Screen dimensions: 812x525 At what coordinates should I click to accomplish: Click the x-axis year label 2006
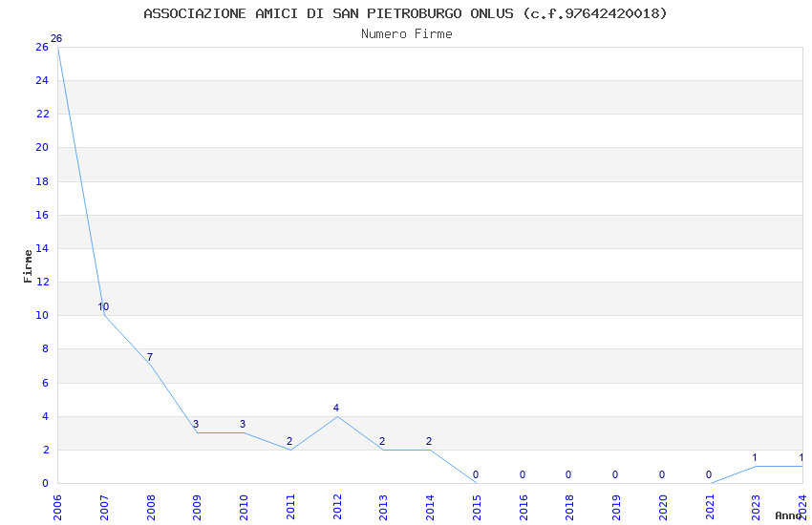(57, 508)
